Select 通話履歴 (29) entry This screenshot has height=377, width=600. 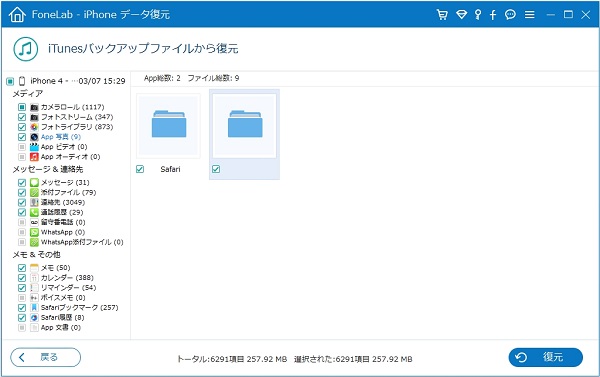[62, 212]
